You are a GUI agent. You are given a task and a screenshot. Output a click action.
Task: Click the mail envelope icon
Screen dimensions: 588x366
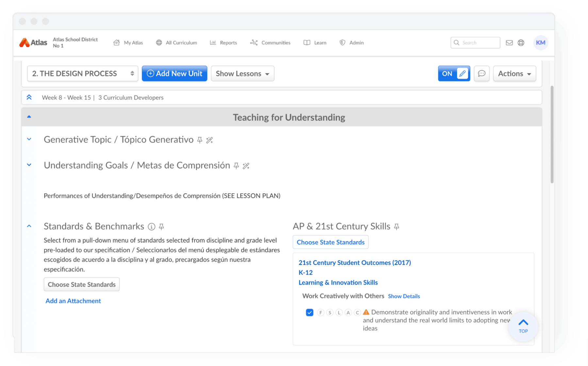coord(509,43)
